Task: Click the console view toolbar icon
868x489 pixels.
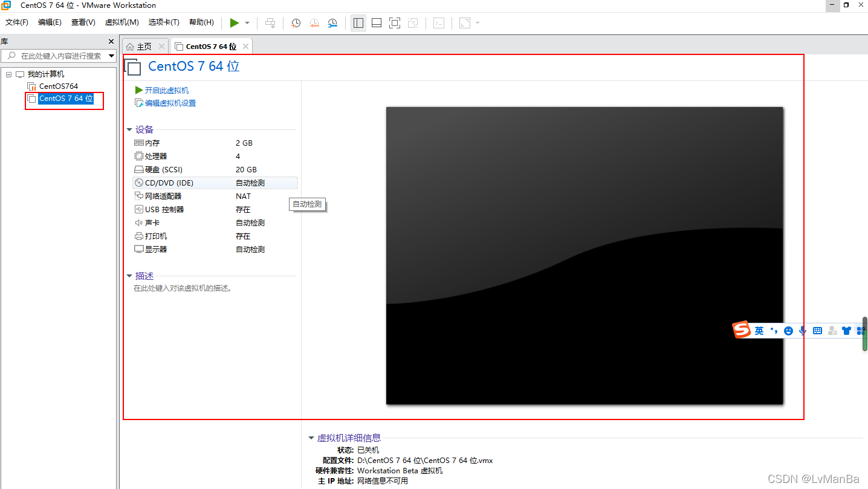Action: coord(439,23)
